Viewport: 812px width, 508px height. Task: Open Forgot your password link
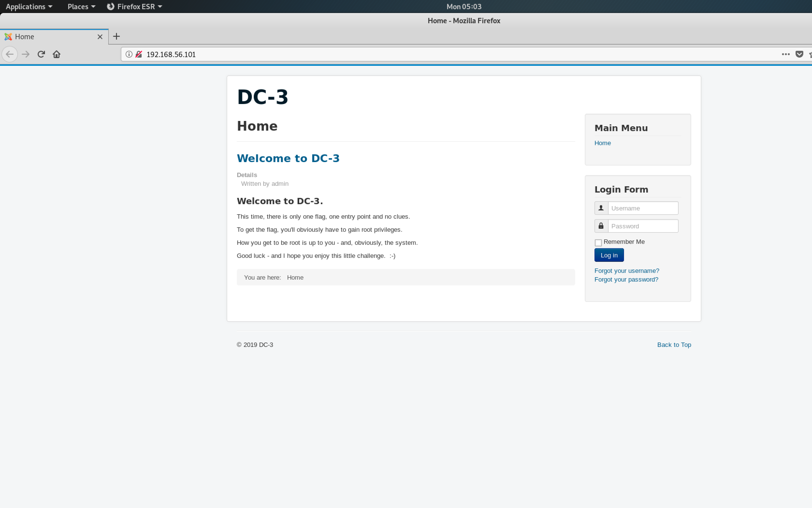(x=626, y=279)
